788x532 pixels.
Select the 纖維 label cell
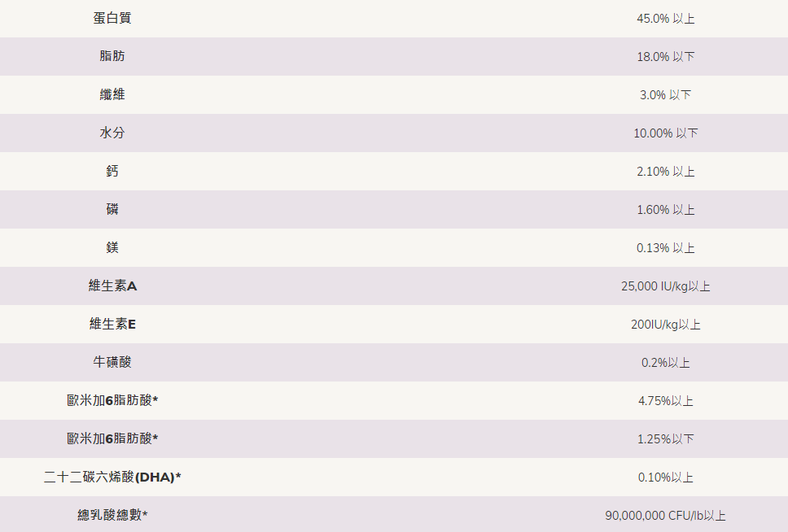pyautogui.click(x=112, y=94)
